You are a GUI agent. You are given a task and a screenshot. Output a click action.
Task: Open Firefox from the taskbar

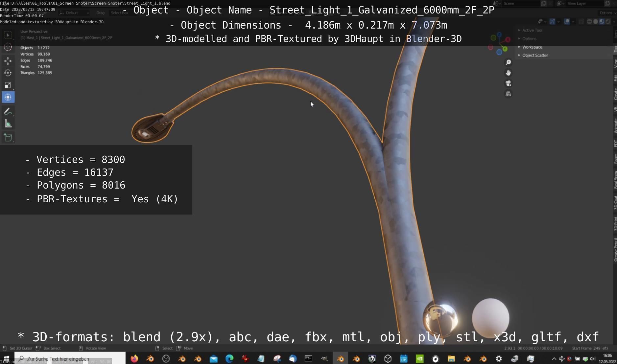[x=134, y=359]
